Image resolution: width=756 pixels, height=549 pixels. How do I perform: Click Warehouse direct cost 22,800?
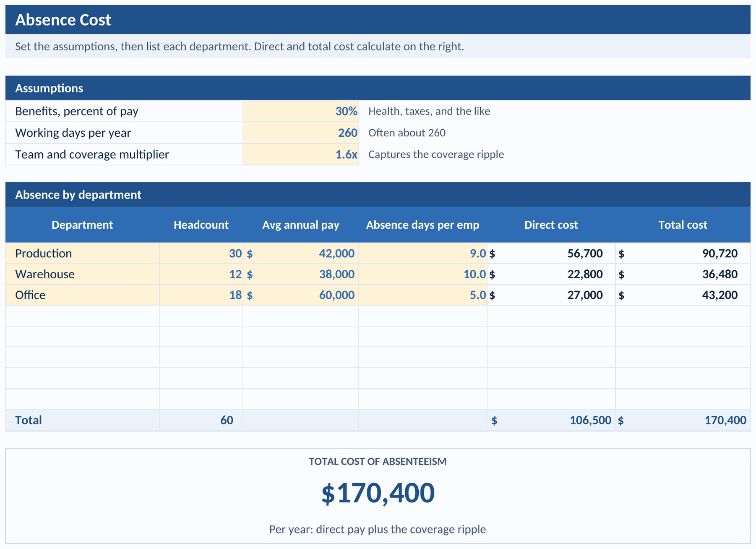tap(551, 274)
